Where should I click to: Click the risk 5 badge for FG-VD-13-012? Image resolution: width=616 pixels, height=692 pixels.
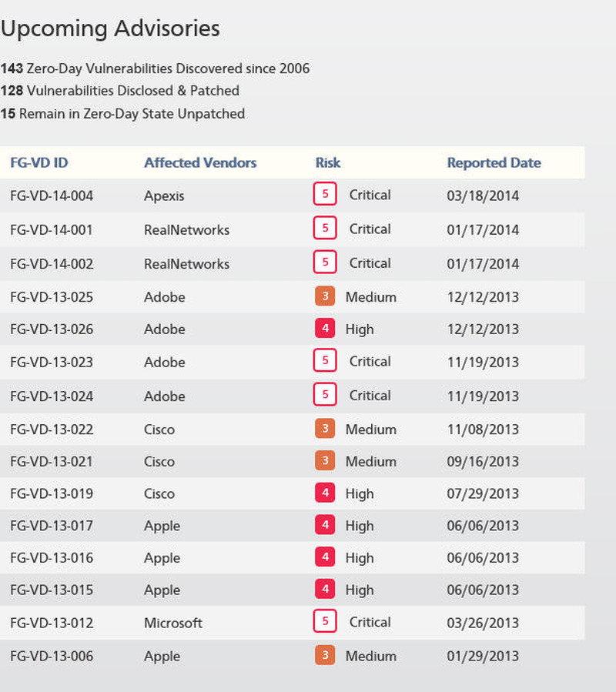325,621
